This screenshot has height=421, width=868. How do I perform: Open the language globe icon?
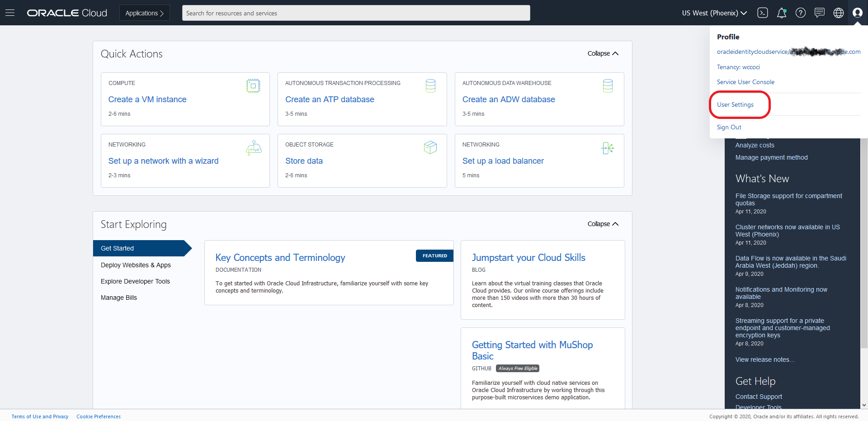(839, 13)
